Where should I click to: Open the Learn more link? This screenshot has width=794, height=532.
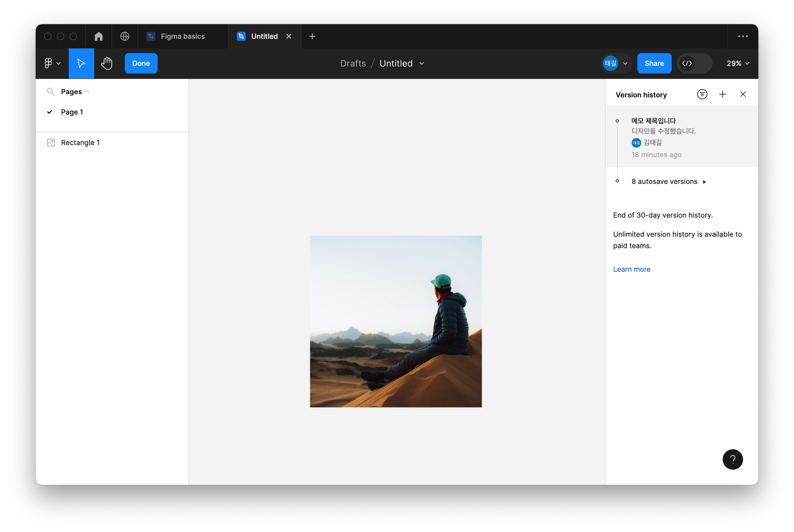631,269
